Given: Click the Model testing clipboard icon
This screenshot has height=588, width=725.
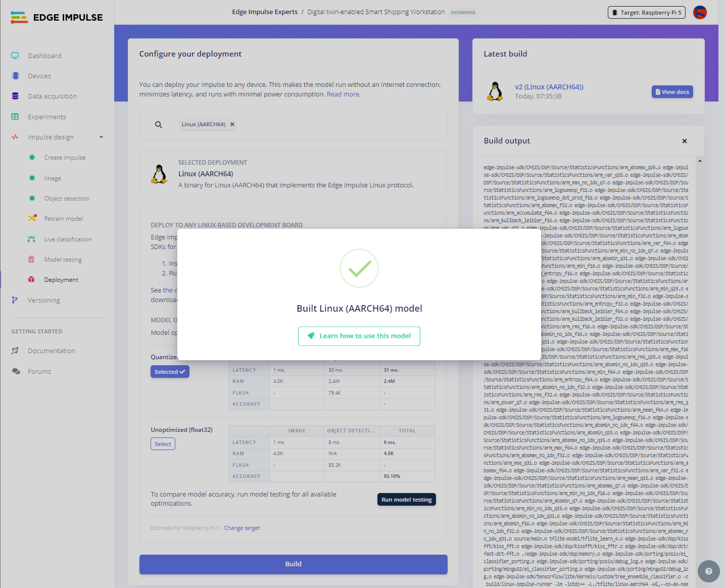Looking at the screenshot, I should pyautogui.click(x=31, y=259).
